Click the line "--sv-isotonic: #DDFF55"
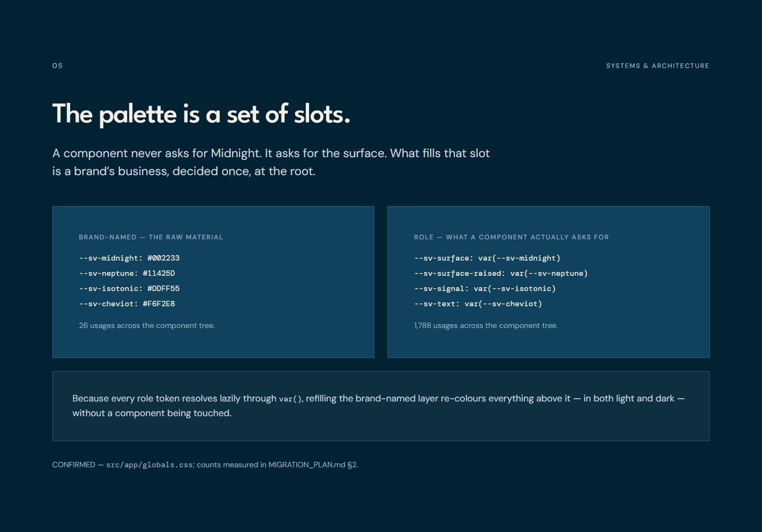This screenshot has width=762, height=532. tap(129, 289)
